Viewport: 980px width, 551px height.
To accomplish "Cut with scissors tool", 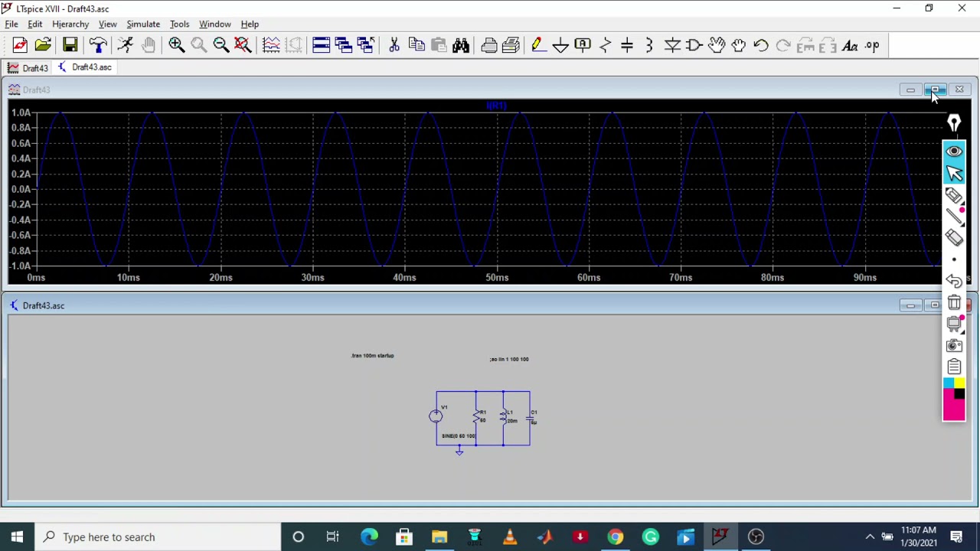I will [394, 46].
